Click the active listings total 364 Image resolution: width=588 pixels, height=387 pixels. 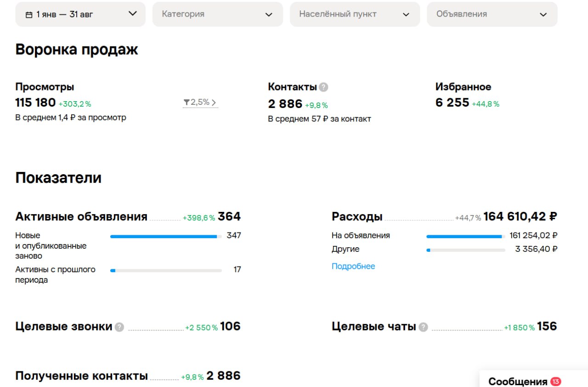(x=229, y=216)
